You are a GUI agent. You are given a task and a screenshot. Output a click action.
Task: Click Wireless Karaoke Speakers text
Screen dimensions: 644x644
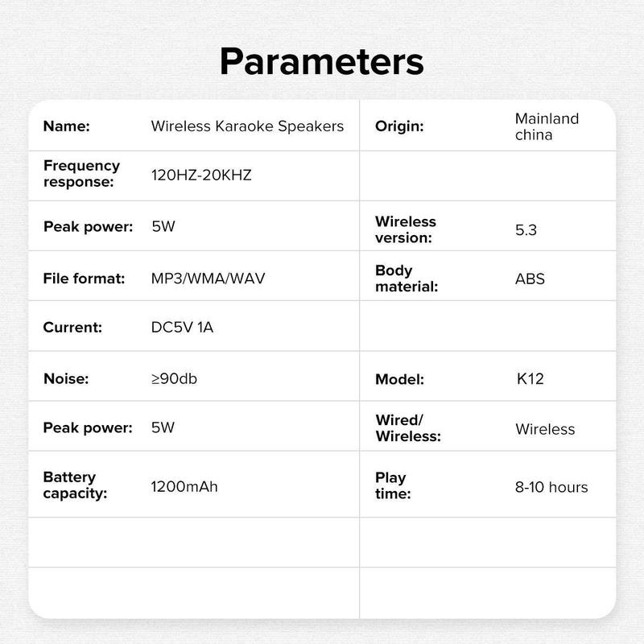click(x=247, y=126)
